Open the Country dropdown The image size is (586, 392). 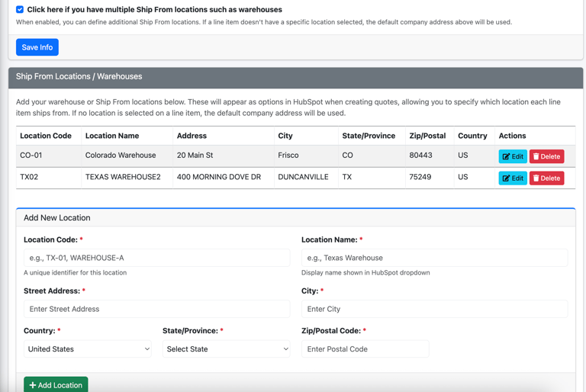(x=88, y=349)
